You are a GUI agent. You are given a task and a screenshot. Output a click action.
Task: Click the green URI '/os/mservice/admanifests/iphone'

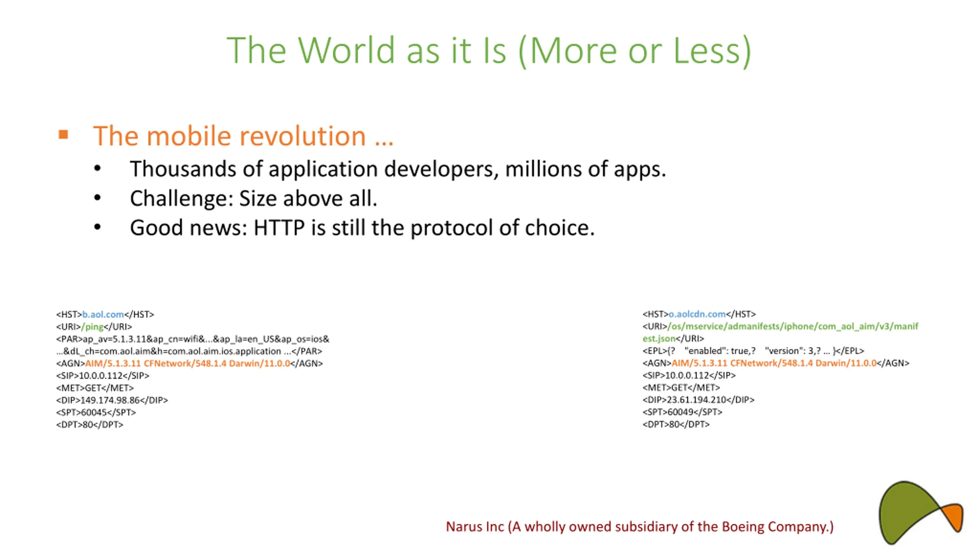coord(792,326)
